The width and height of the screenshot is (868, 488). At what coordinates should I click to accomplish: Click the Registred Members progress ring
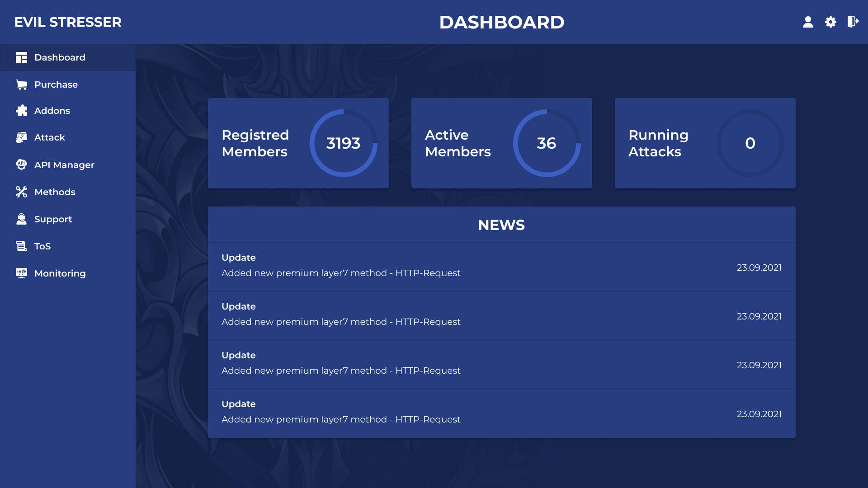point(344,143)
